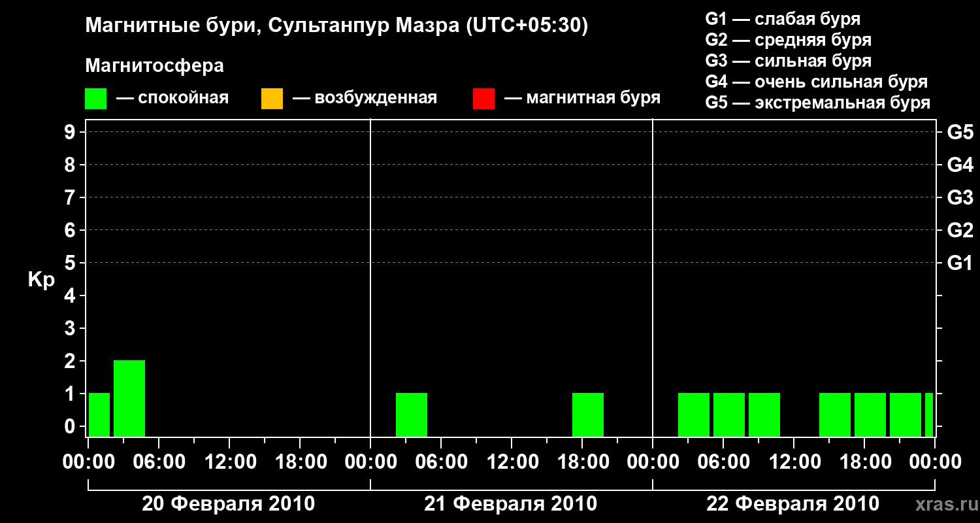980x523 pixels.
Task: Click the 'Kp' axis label
Action: [x=41, y=280]
